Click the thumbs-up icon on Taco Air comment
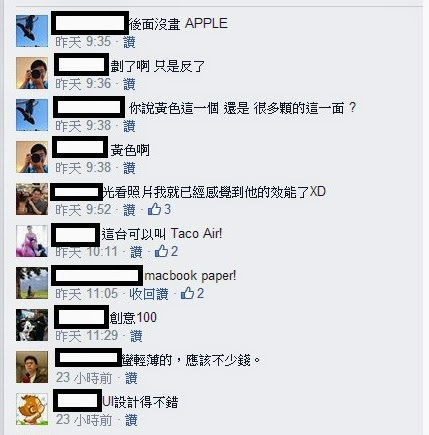 pyautogui.click(x=161, y=251)
